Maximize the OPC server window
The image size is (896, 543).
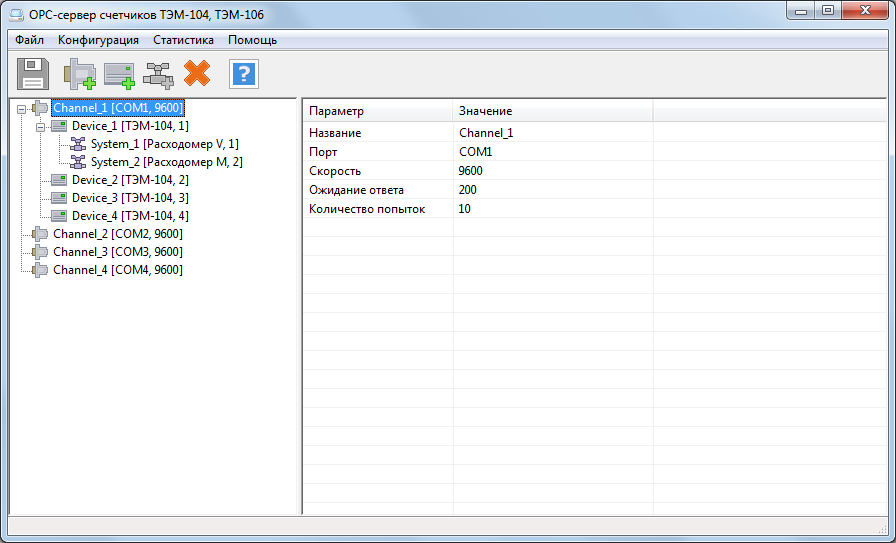pyautogui.click(x=828, y=11)
